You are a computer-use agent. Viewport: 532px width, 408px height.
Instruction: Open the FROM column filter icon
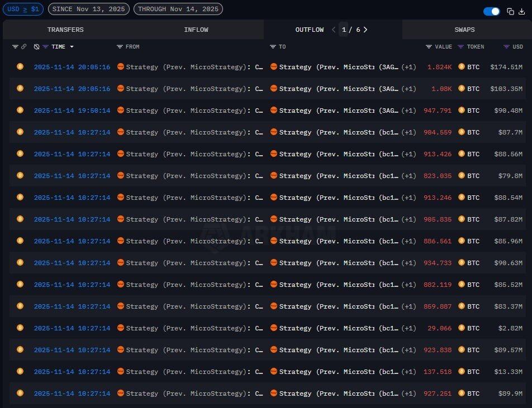point(120,47)
